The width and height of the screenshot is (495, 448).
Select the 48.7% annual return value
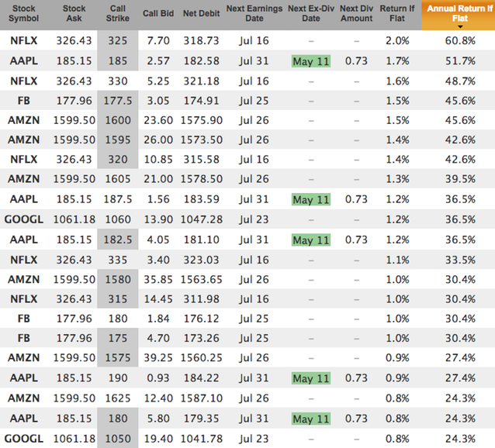pos(460,81)
